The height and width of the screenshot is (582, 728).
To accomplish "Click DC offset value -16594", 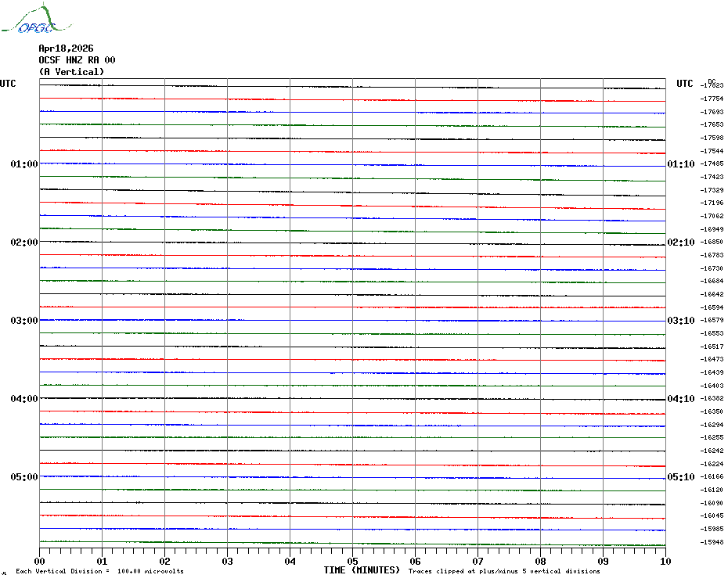I will 712,307.
